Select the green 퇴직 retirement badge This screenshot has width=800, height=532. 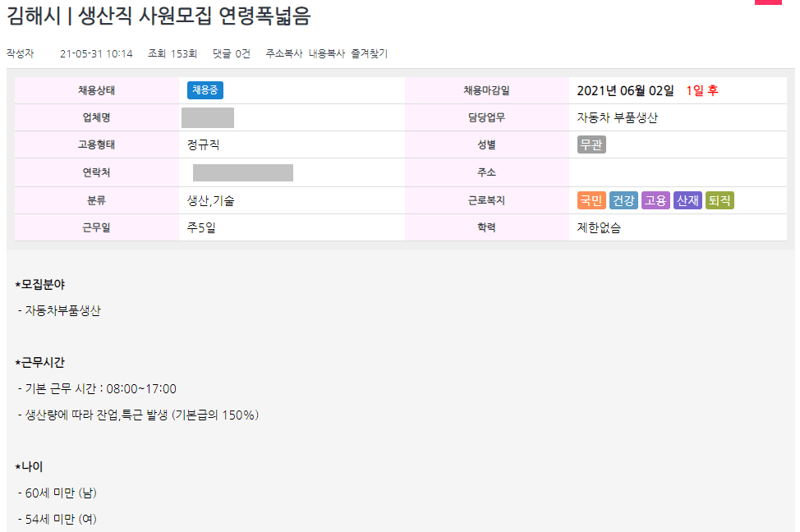pos(720,199)
